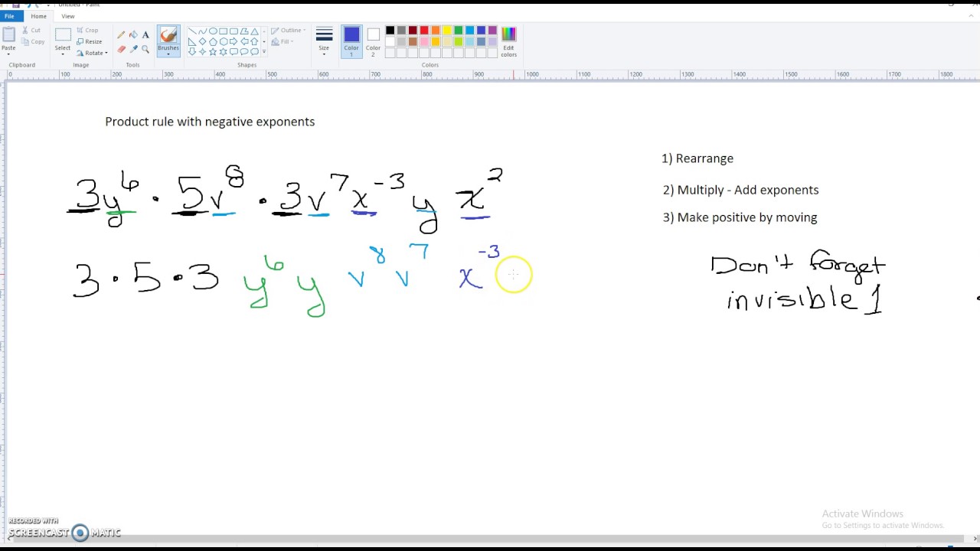980x551 pixels.
Task: Choose the Rectangle shape
Action: click(224, 31)
